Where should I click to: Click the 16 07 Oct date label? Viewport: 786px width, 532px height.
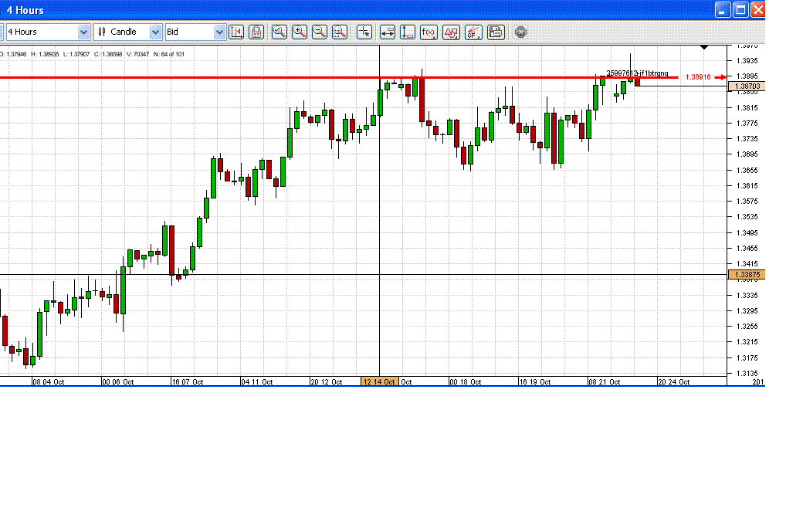[188, 382]
